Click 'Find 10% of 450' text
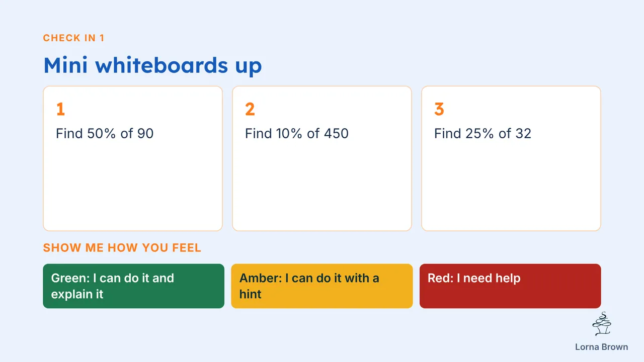644x362 pixels. tap(297, 133)
